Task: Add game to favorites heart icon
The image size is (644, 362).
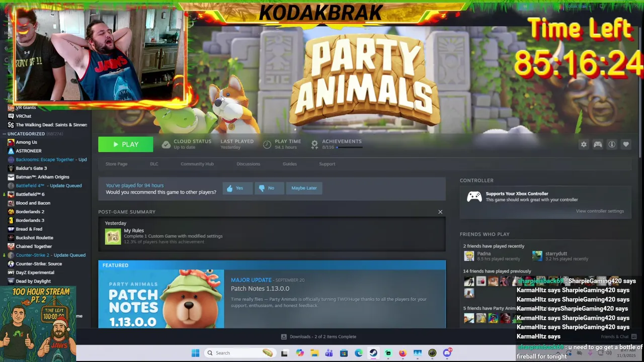Action: click(x=626, y=144)
